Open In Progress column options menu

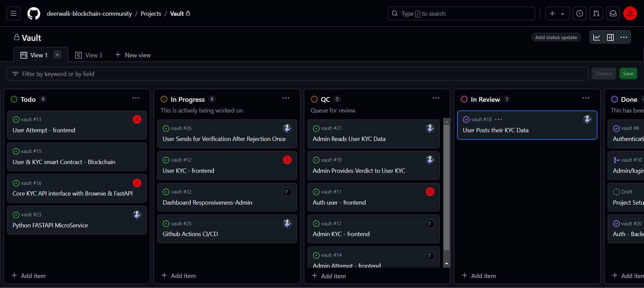[x=286, y=98]
